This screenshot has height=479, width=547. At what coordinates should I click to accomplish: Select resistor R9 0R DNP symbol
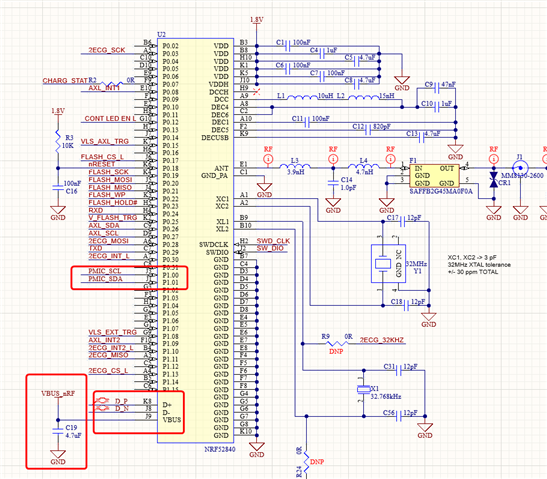tap(337, 344)
